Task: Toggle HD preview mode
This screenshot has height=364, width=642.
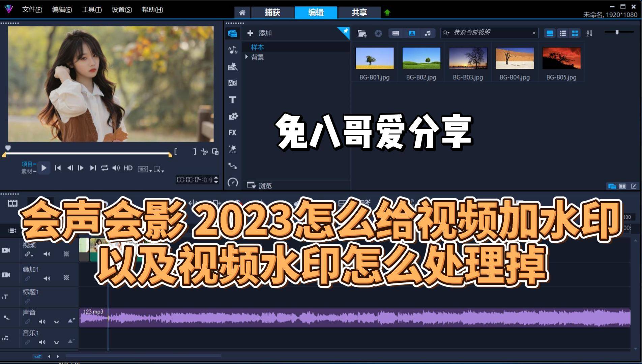Action: click(128, 168)
